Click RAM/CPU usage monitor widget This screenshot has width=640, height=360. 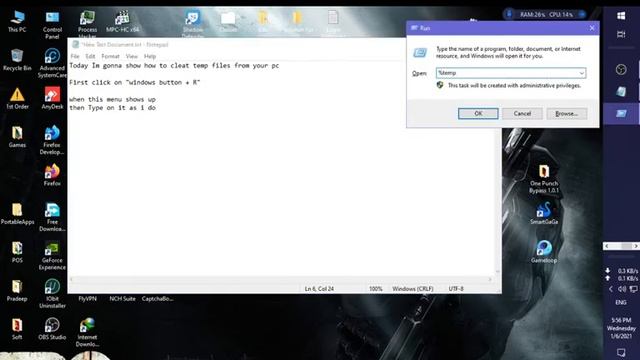click(545, 14)
